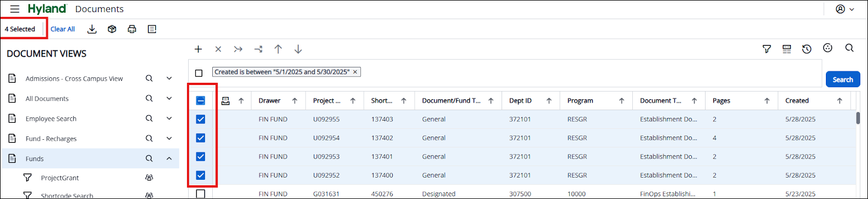
Task: Download the selected documents
Action: (x=92, y=29)
